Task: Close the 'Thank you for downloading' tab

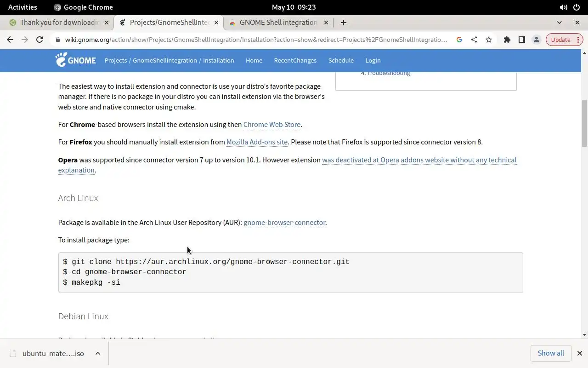Action: tap(107, 22)
